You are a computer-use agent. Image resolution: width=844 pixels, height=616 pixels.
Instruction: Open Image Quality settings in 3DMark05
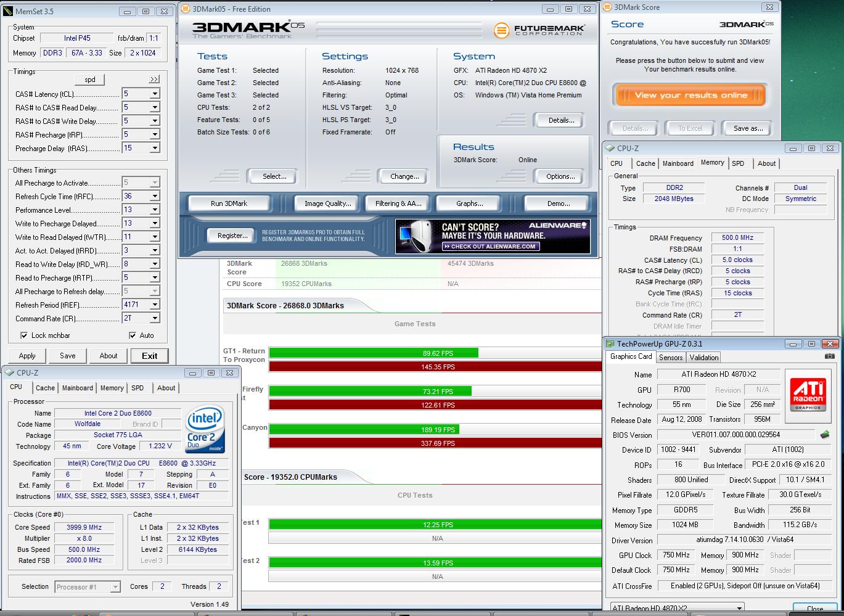pyautogui.click(x=327, y=203)
